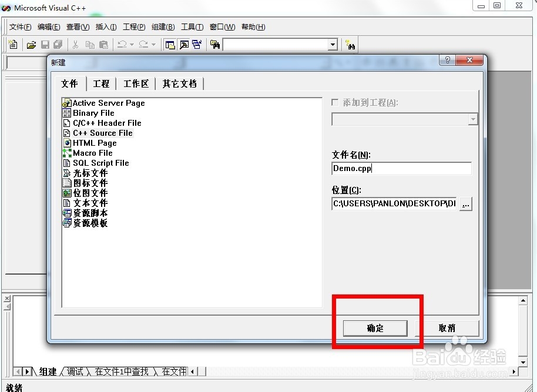
Task: Open the Window List toolbar icon
Action: click(197, 45)
